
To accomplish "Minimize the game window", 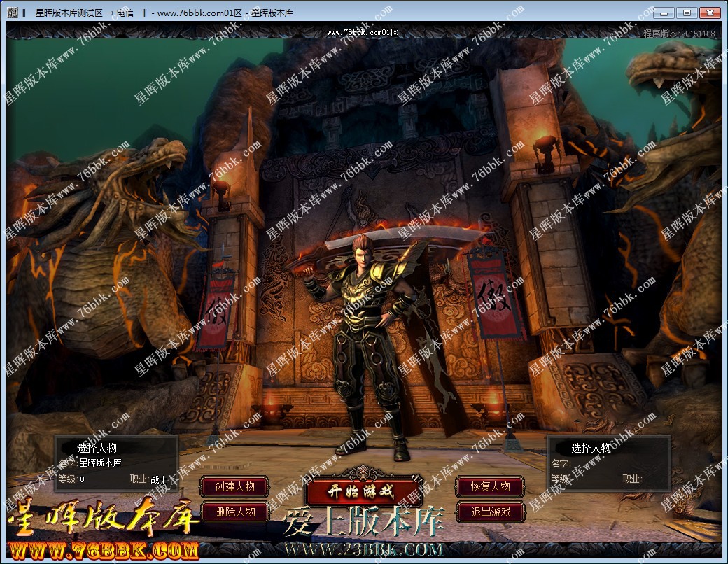I will click(x=664, y=13).
